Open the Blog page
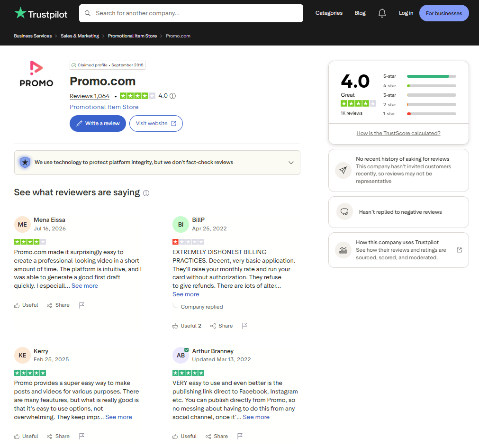This screenshot has width=479, height=448. pyautogui.click(x=360, y=13)
